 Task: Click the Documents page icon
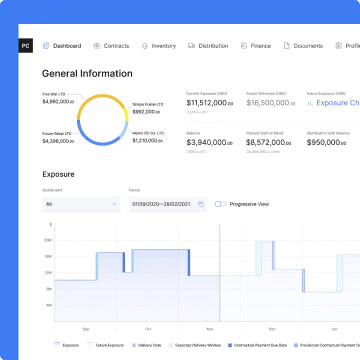pos(286,46)
